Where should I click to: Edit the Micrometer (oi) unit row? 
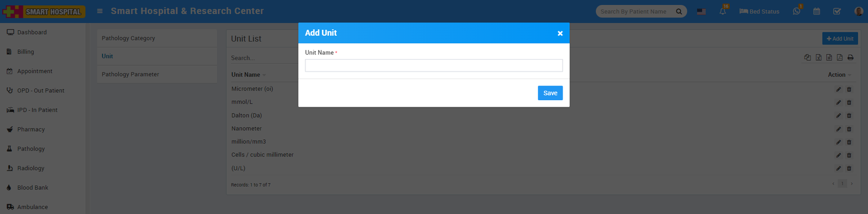pyautogui.click(x=838, y=89)
